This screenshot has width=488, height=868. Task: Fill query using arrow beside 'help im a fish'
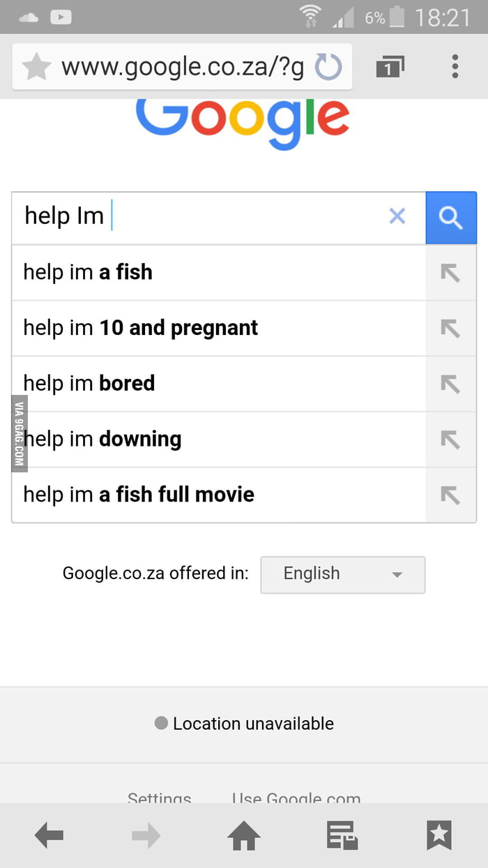[x=451, y=273]
